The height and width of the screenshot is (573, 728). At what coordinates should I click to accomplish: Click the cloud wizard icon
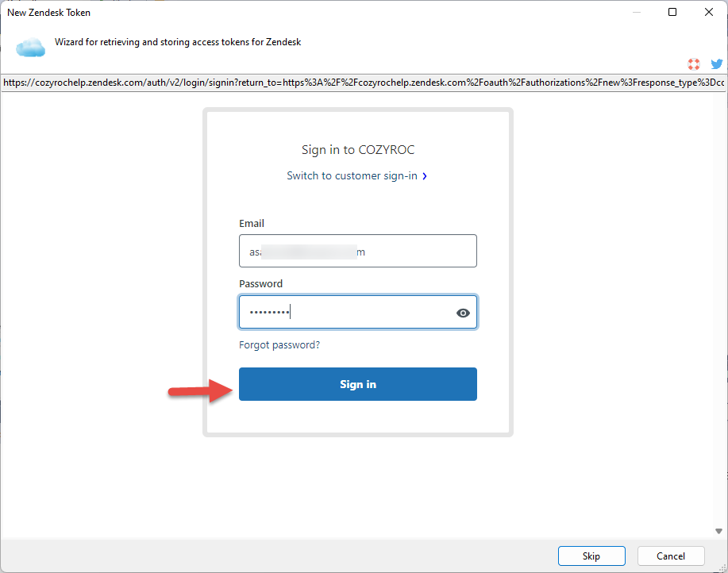[x=31, y=48]
